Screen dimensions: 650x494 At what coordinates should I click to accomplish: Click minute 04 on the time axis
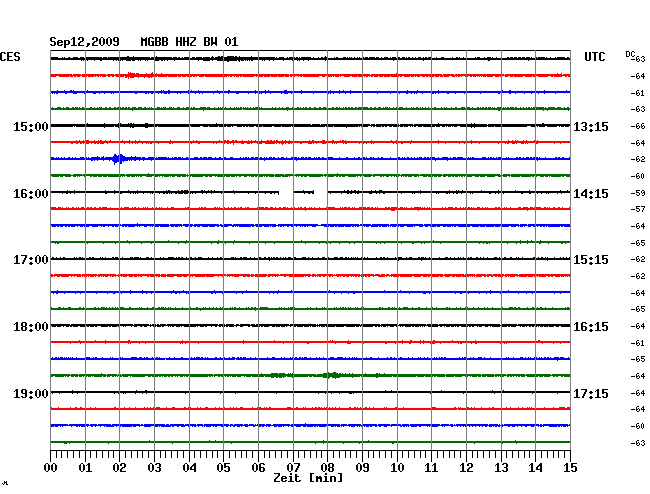pyautogui.click(x=189, y=468)
